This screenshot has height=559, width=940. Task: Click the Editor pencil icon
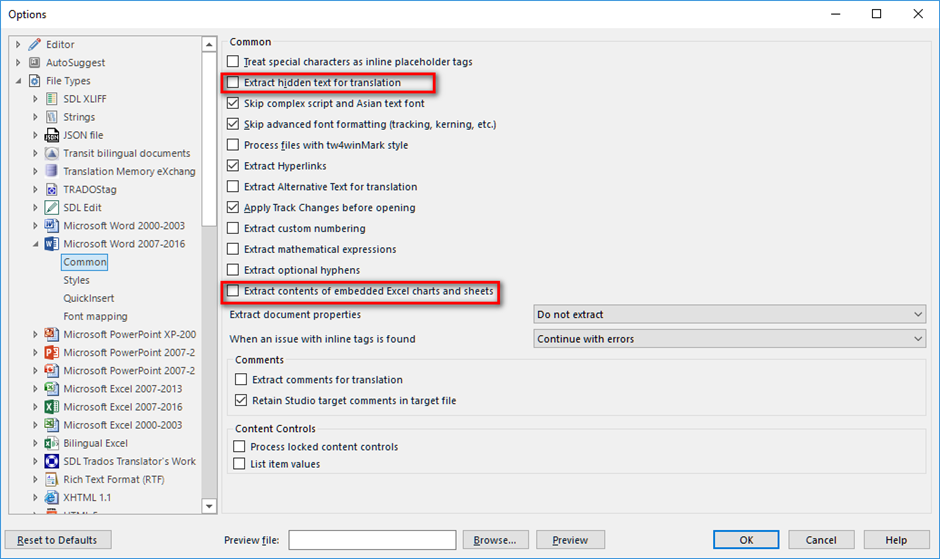pos(35,44)
